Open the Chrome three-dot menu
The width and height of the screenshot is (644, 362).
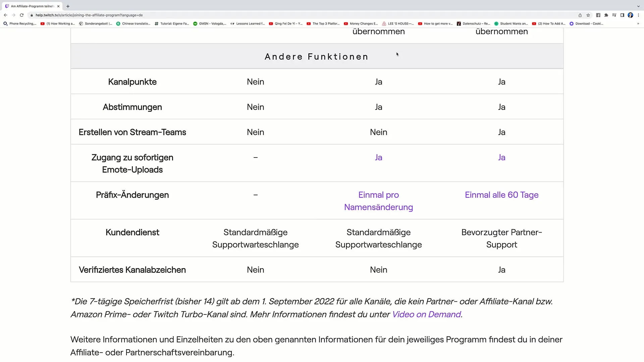pyautogui.click(x=638, y=15)
